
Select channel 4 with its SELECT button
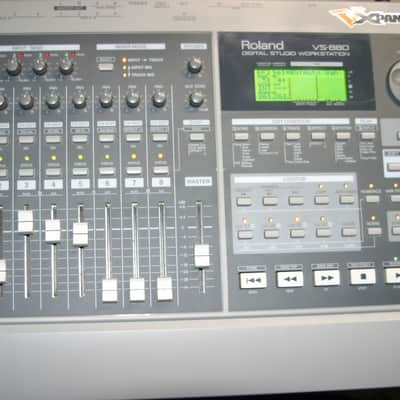click(53, 139)
